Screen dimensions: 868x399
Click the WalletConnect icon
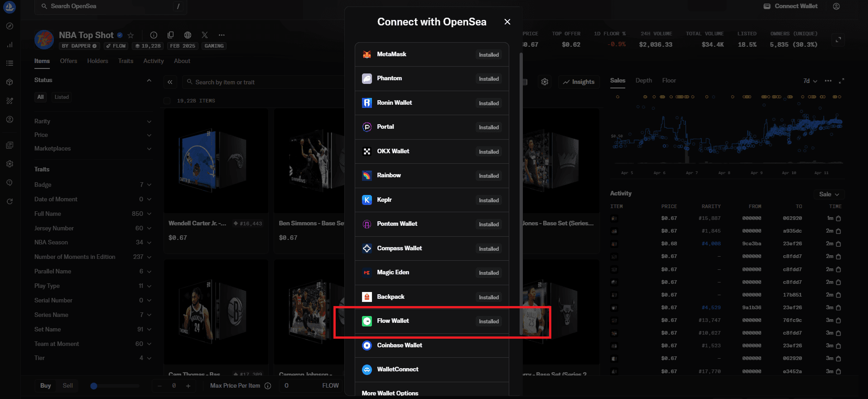click(x=367, y=370)
